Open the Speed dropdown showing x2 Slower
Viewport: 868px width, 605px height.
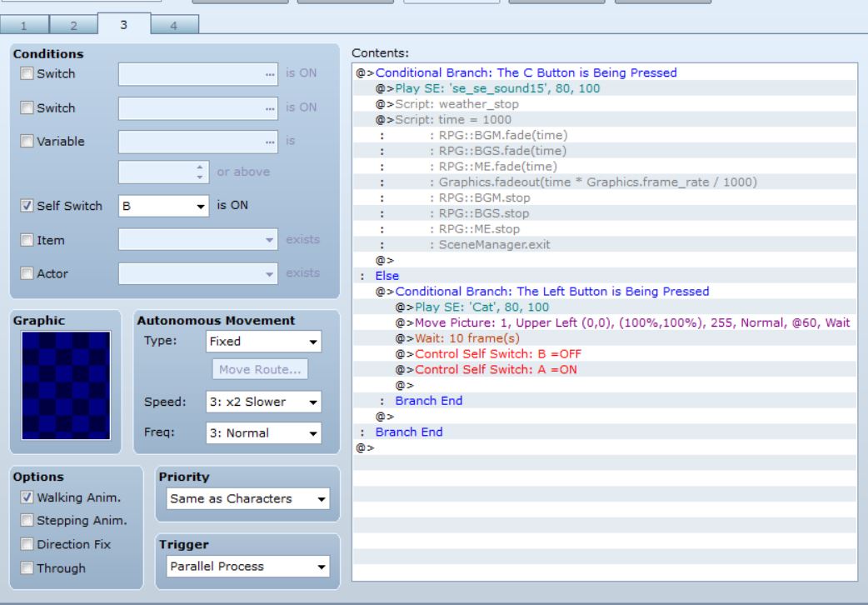pos(263,402)
